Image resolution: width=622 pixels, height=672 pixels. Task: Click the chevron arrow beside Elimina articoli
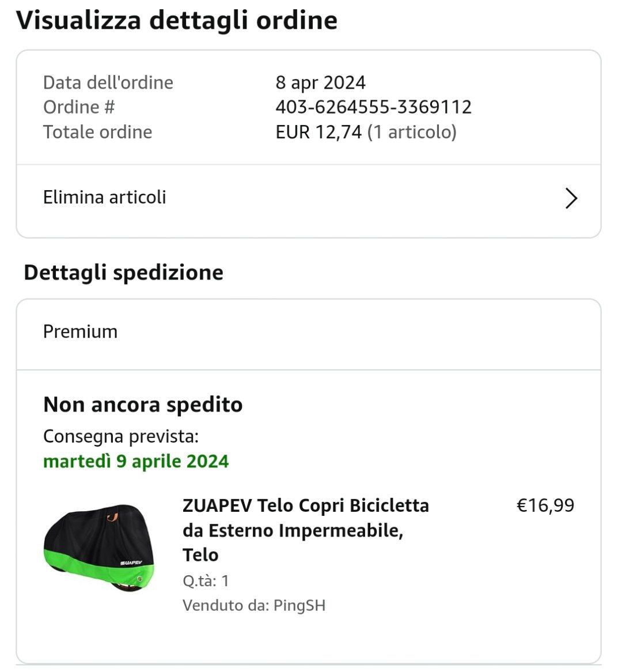(571, 198)
